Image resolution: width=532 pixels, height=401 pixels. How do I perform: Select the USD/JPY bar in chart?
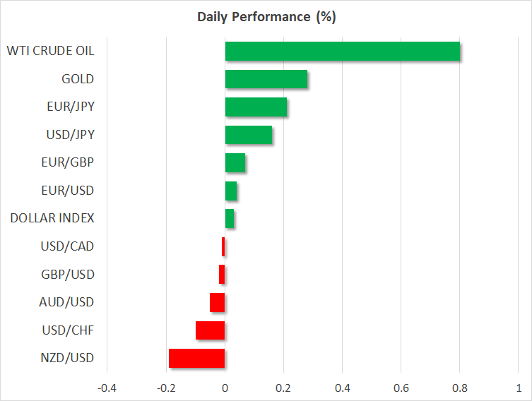[249, 135]
